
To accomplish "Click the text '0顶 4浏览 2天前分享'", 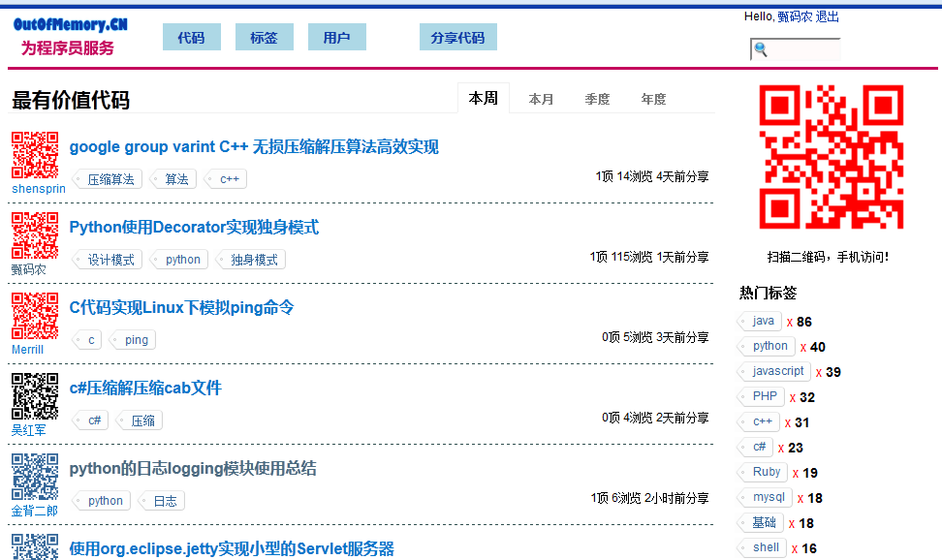I will tap(655, 418).
